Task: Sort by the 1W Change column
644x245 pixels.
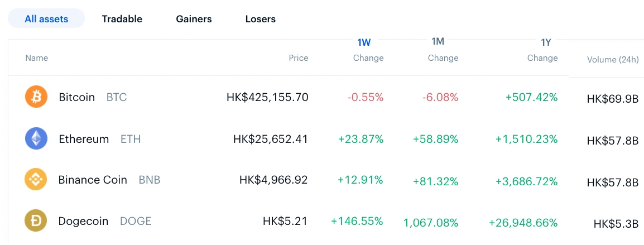Action: point(368,50)
